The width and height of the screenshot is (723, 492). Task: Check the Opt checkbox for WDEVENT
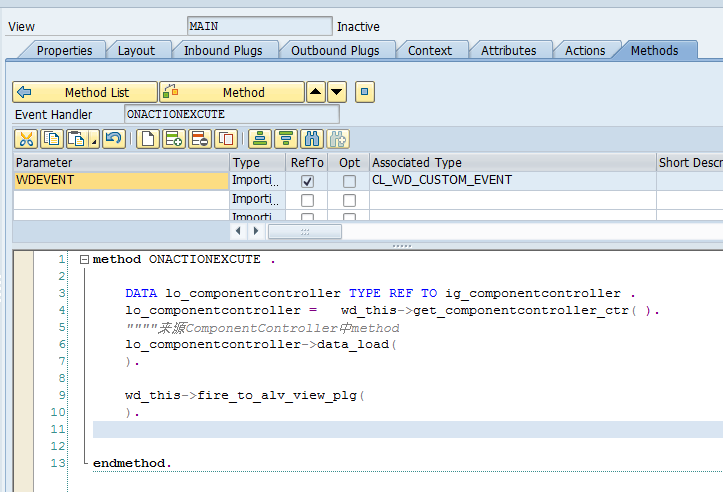click(350, 181)
